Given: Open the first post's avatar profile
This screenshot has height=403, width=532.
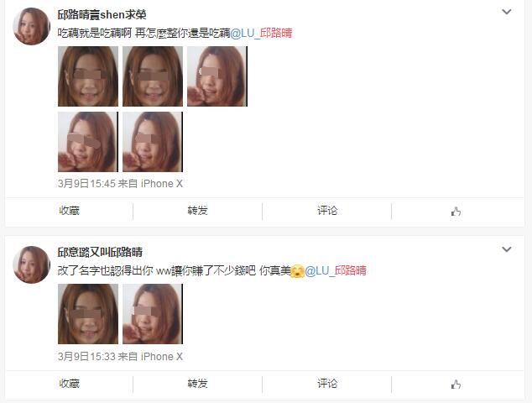Looking at the screenshot, I should tap(31, 27).
